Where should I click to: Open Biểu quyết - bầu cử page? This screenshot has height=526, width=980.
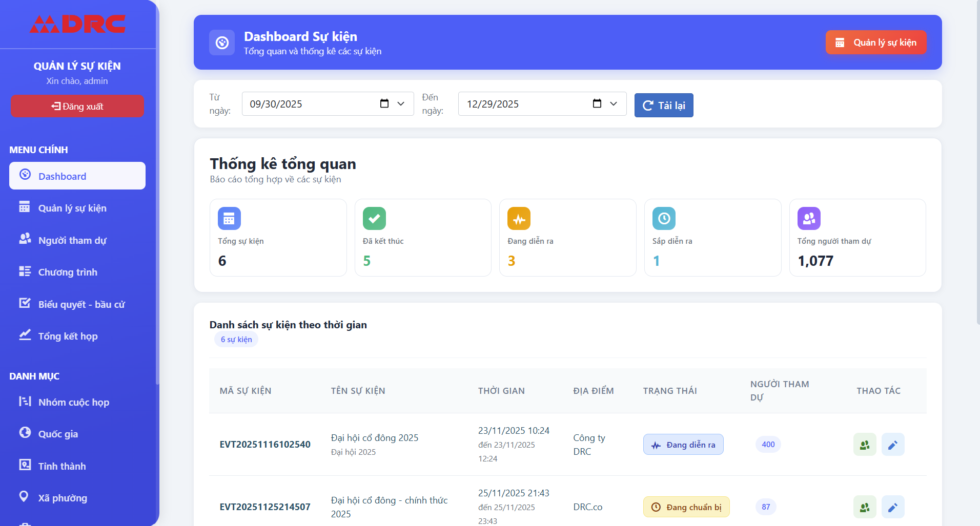click(81, 304)
